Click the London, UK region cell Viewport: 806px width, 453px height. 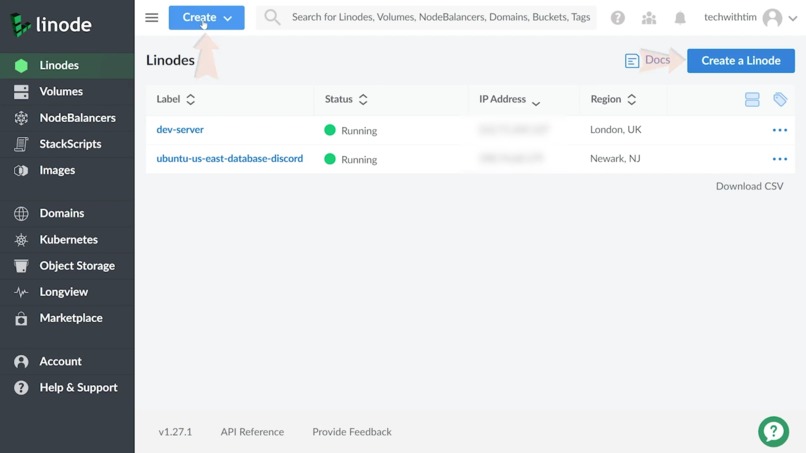(x=616, y=130)
